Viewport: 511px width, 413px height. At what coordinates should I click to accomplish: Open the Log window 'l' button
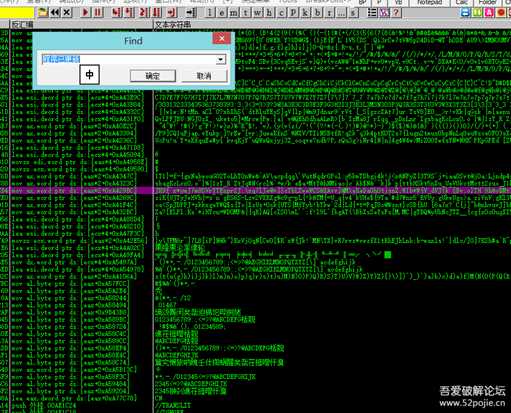[209, 13]
